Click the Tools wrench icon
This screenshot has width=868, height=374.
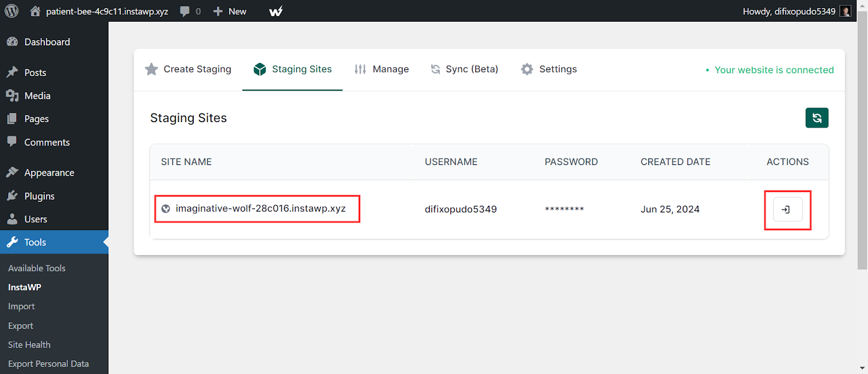12,242
